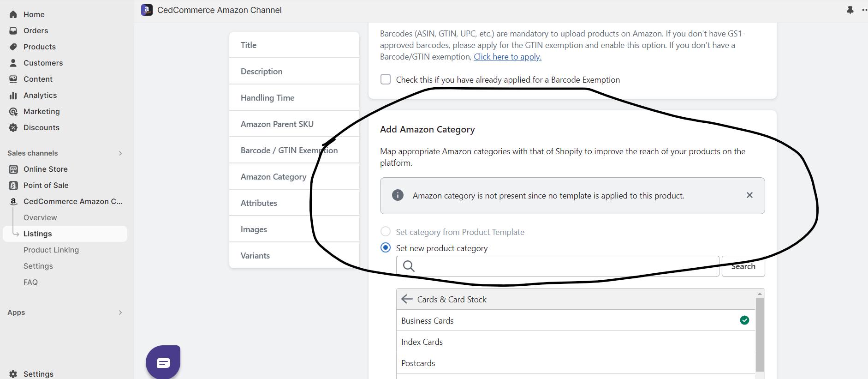Viewport: 868px width, 379px height.
Task: Open the FAQ sub-item
Action: pos(30,282)
